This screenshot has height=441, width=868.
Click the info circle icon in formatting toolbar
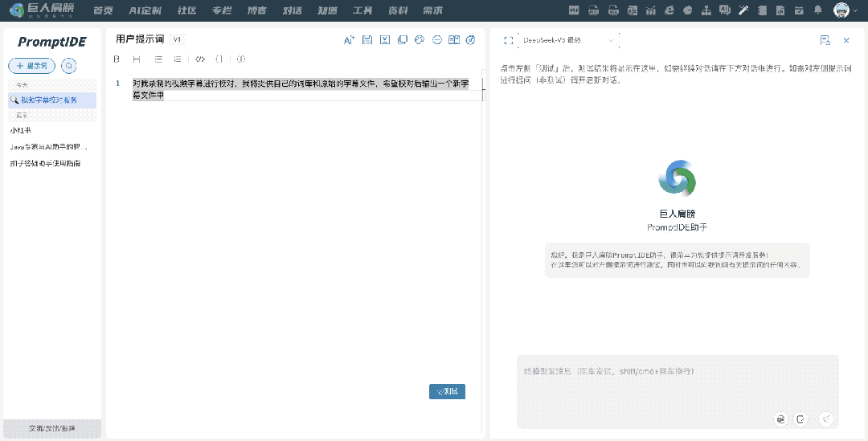[241, 59]
